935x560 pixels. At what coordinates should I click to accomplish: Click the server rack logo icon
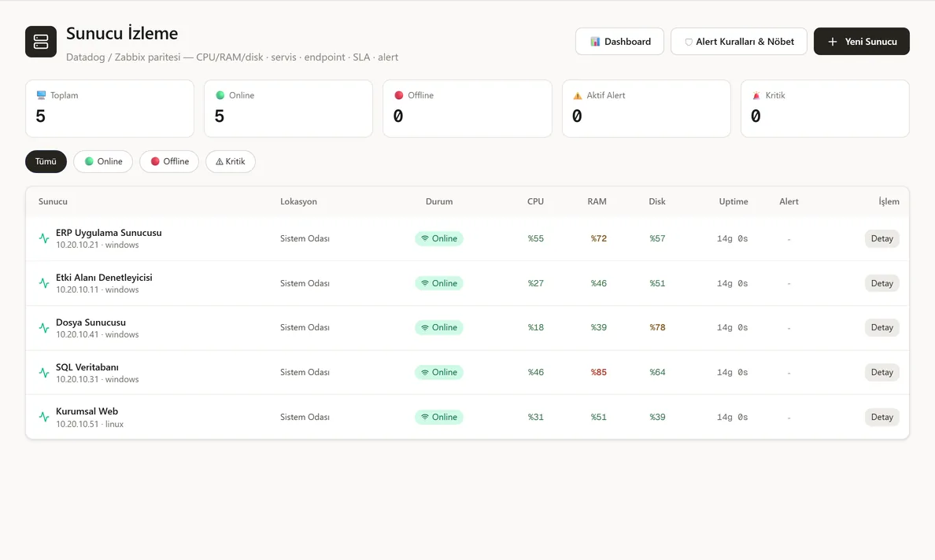coord(41,42)
